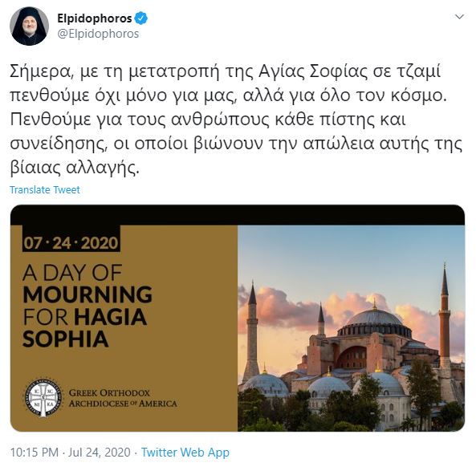Open Elpidophoros profile picture
Viewport: 476px width, 471px height.
(29, 26)
